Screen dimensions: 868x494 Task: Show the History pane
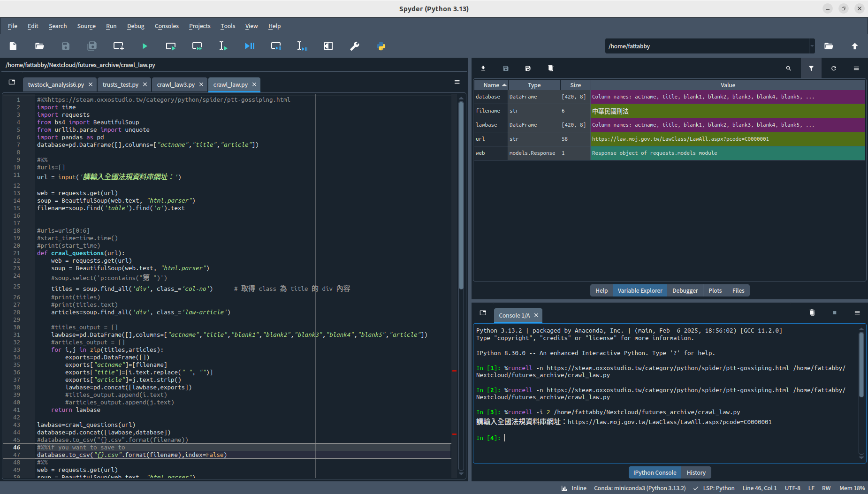click(x=696, y=472)
